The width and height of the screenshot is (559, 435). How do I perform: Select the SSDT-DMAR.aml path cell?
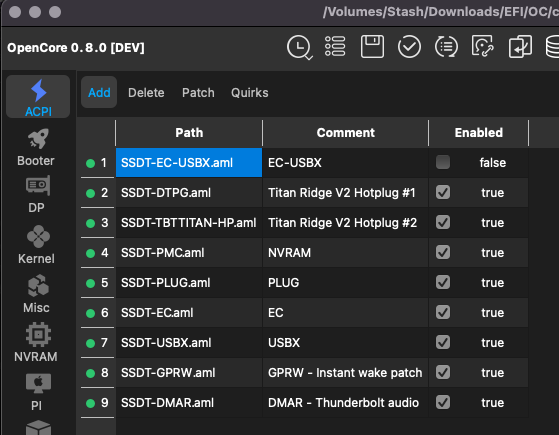point(189,402)
